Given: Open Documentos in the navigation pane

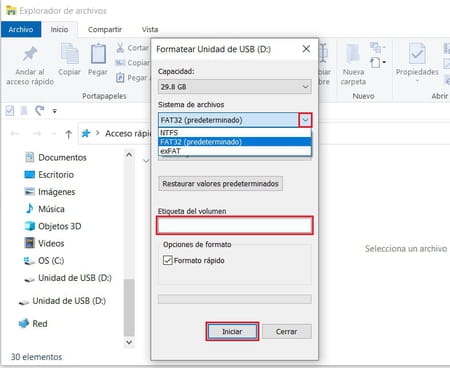Looking at the screenshot, I should pos(62,157).
